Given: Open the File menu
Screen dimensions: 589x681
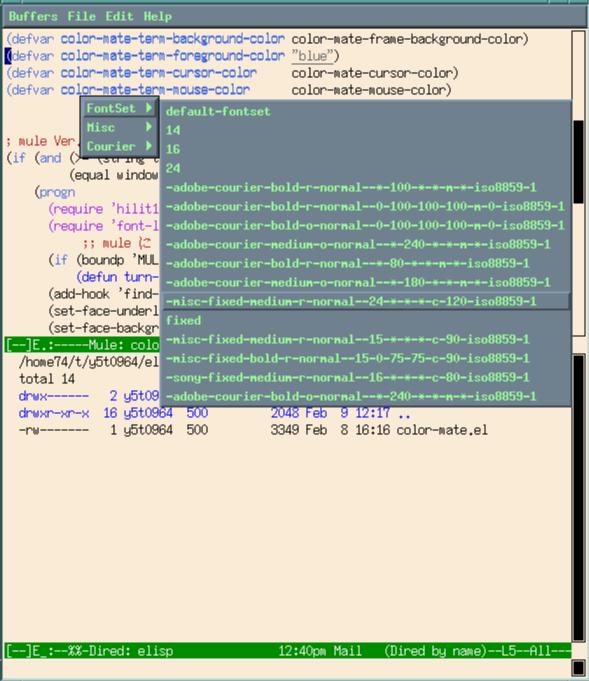Looking at the screenshot, I should 81,17.
